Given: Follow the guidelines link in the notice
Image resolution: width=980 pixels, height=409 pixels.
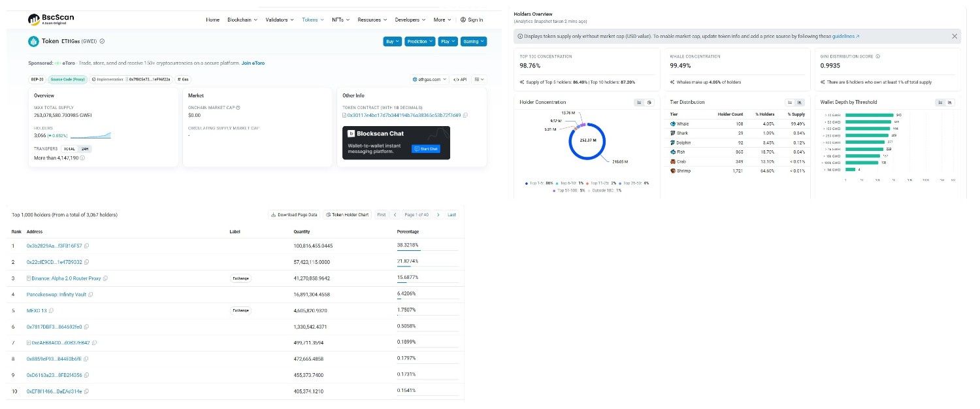Looking at the screenshot, I should [x=846, y=37].
